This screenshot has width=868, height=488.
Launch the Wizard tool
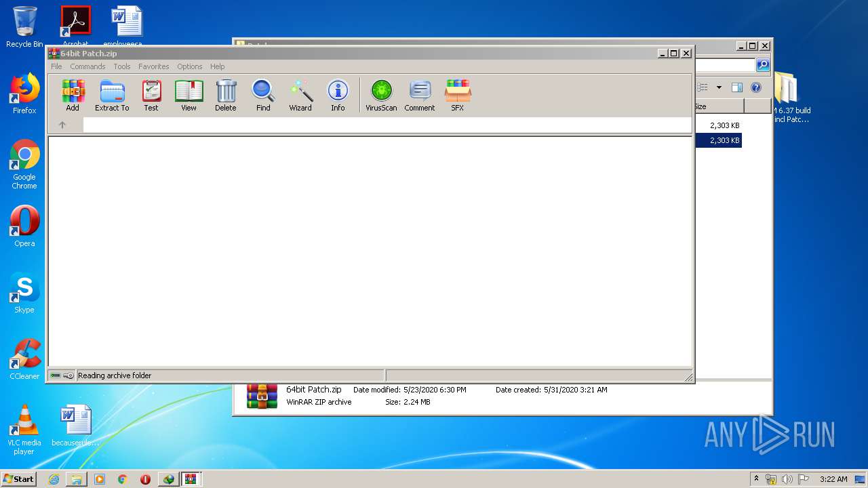click(x=300, y=96)
